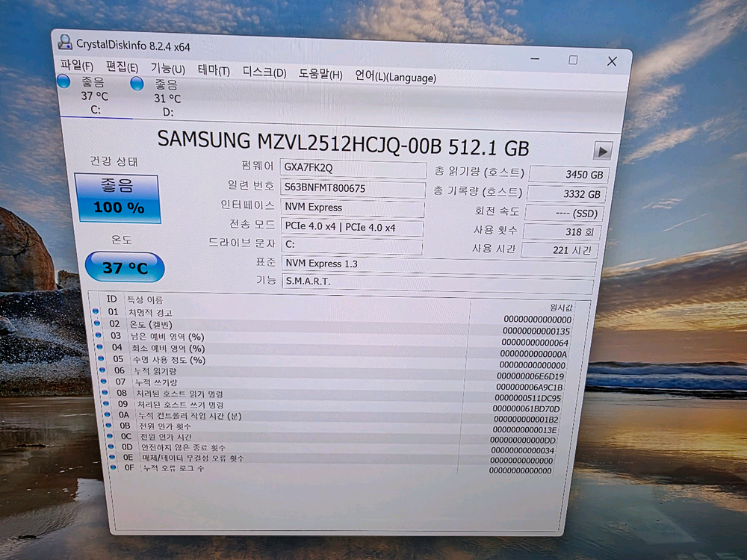
Task: Select attribute row 03 남은 예비 영역 (%)
Action: point(333,340)
